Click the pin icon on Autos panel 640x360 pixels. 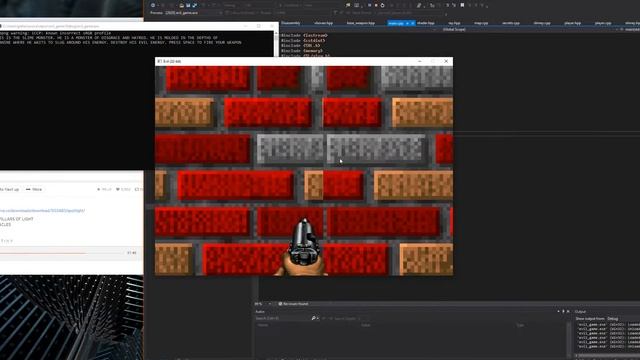563,311
